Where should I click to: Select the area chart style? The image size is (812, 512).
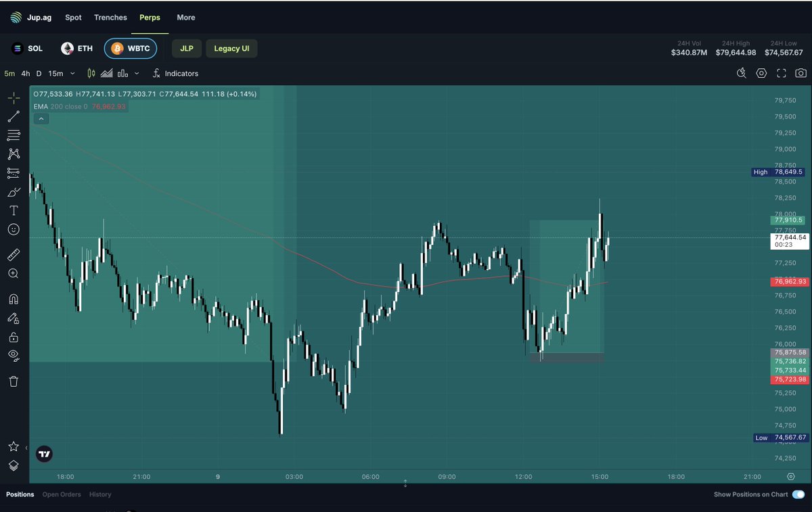click(107, 73)
